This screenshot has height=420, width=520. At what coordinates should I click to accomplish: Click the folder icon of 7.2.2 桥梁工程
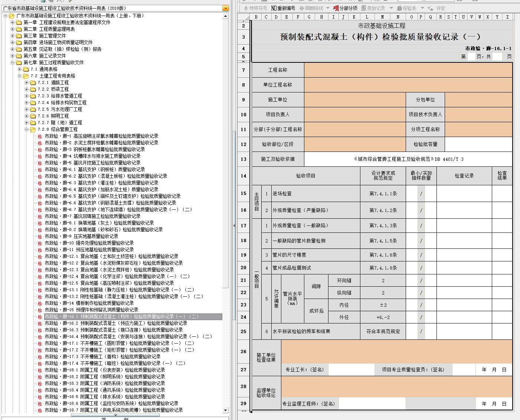point(33,89)
